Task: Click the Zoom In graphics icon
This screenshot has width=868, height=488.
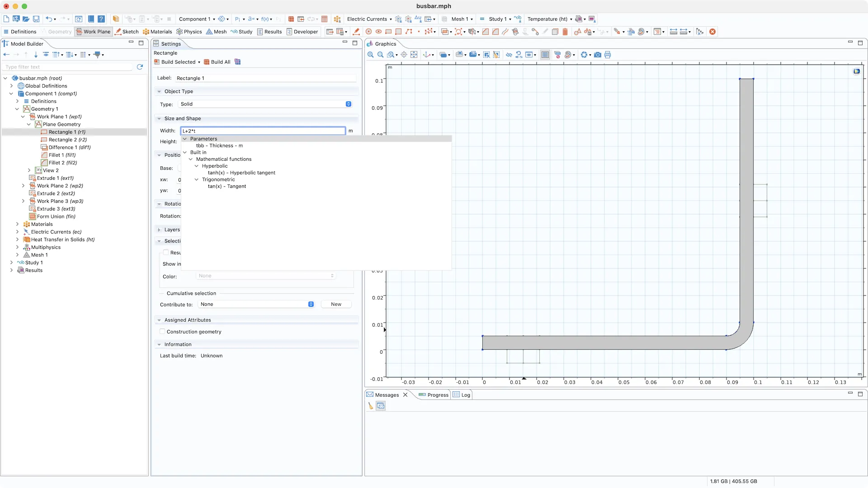Action: [371, 55]
